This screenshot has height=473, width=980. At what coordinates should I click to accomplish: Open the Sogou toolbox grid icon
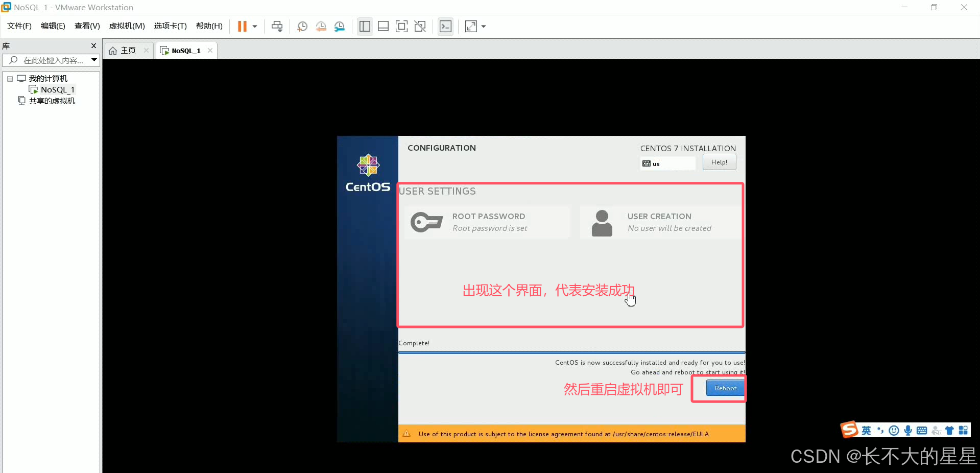[963, 431]
